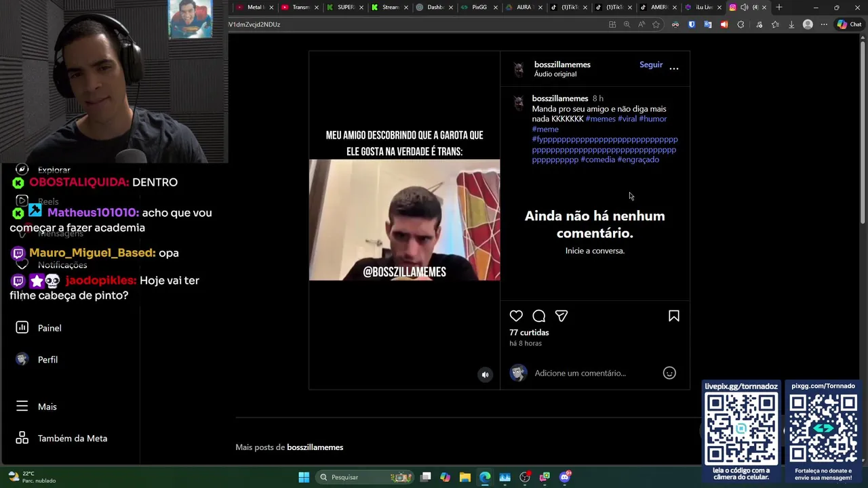Open bosszillamemes profile in post header

point(562,64)
